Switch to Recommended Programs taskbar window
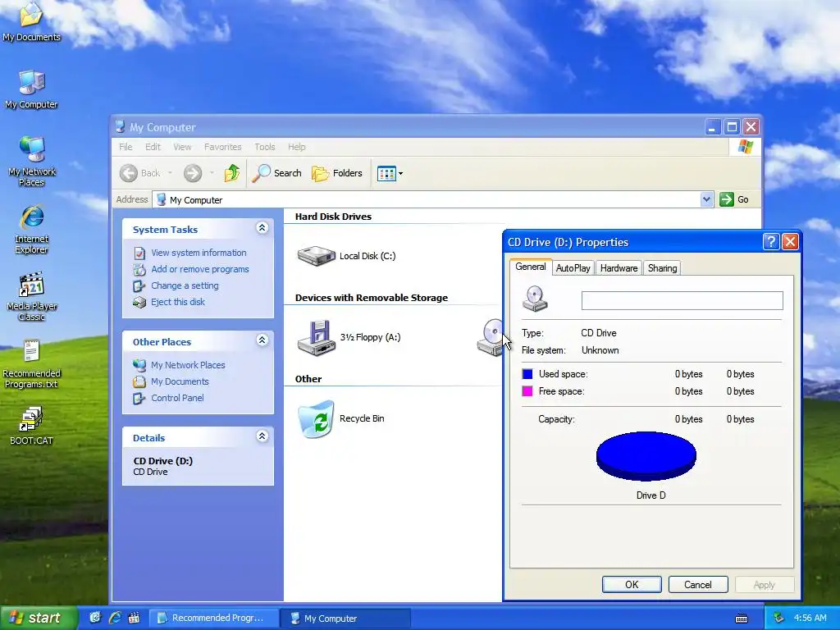Screen dimensions: 840x630 pos(213,619)
